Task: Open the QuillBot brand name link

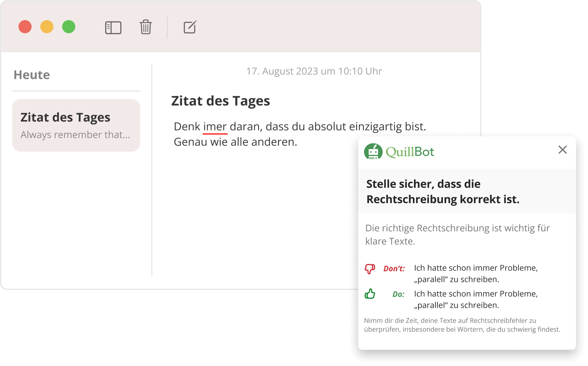Action: [410, 151]
